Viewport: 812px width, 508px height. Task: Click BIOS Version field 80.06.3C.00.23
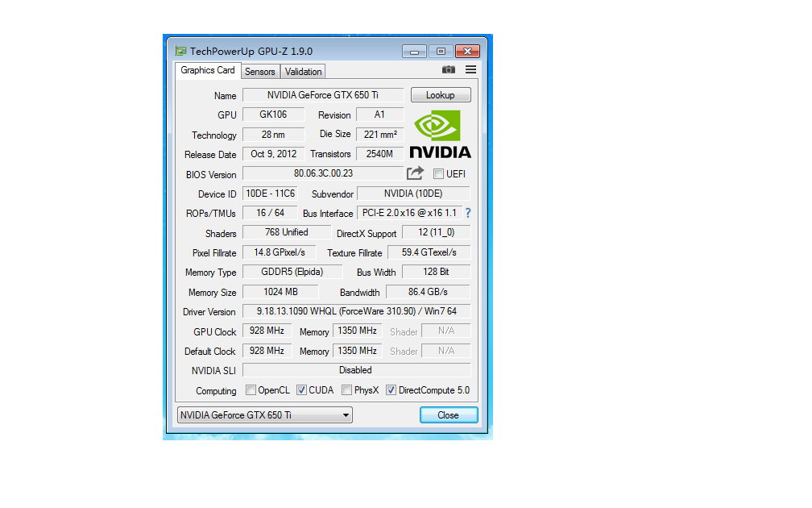click(x=322, y=173)
